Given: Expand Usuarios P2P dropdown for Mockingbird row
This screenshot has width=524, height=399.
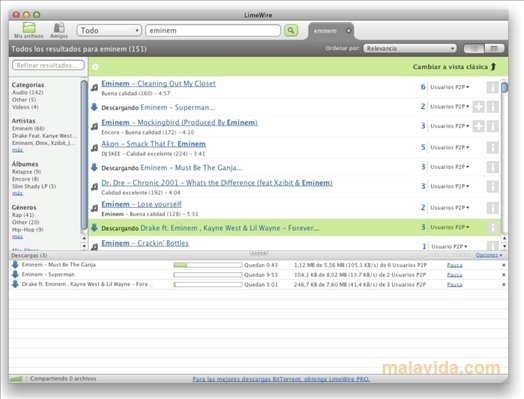Looking at the screenshot, I should click(x=450, y=126).
